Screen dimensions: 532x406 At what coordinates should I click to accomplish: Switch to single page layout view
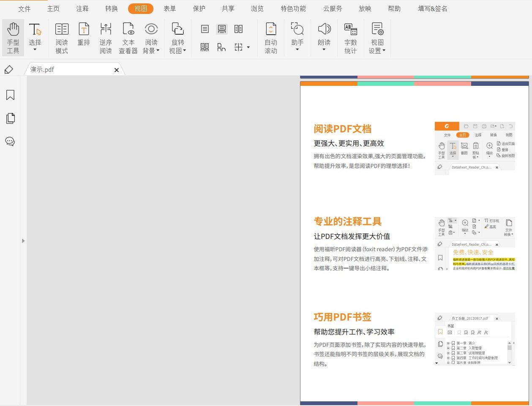[205, 29]
